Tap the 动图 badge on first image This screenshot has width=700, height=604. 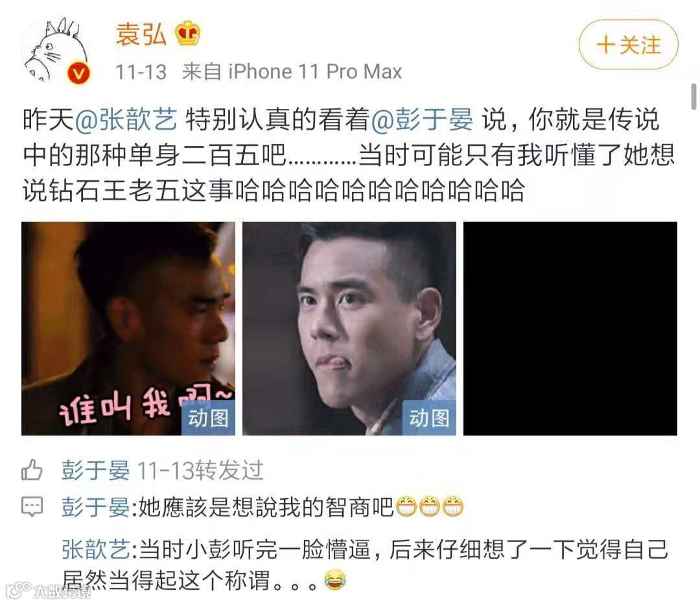coord(208,418)
